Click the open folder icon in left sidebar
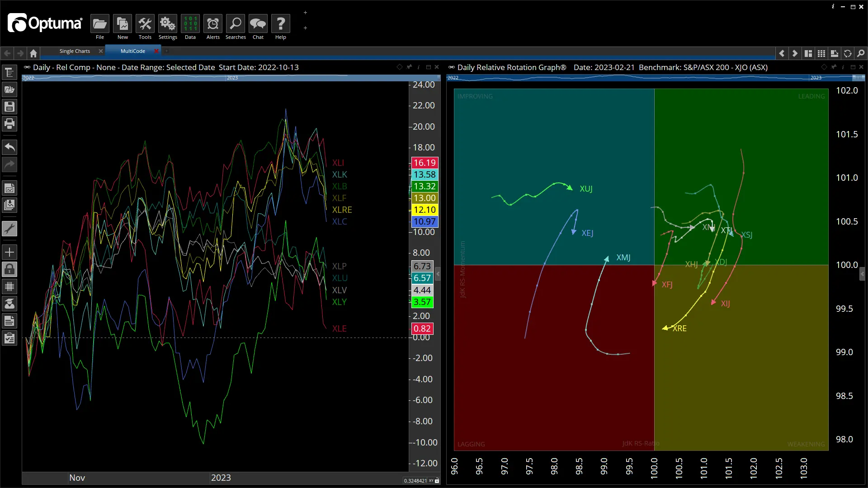868x488 pixels. [x=9, y=89]
